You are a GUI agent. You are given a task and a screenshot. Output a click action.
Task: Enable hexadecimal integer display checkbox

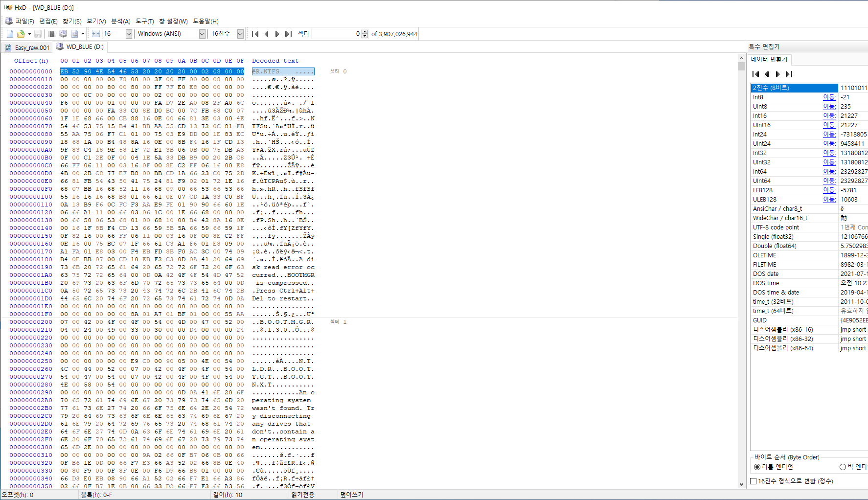pos(754,481)
